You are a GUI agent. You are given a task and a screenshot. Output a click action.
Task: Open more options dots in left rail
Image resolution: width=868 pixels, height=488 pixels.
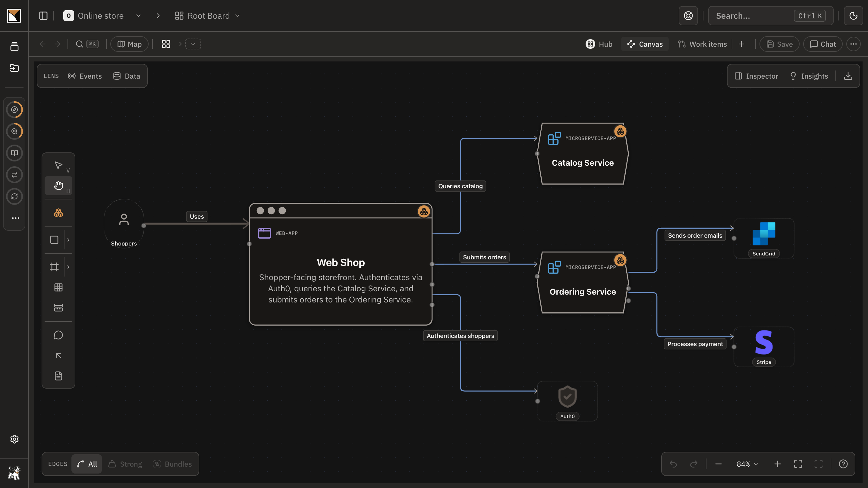[x=15, y=218]
